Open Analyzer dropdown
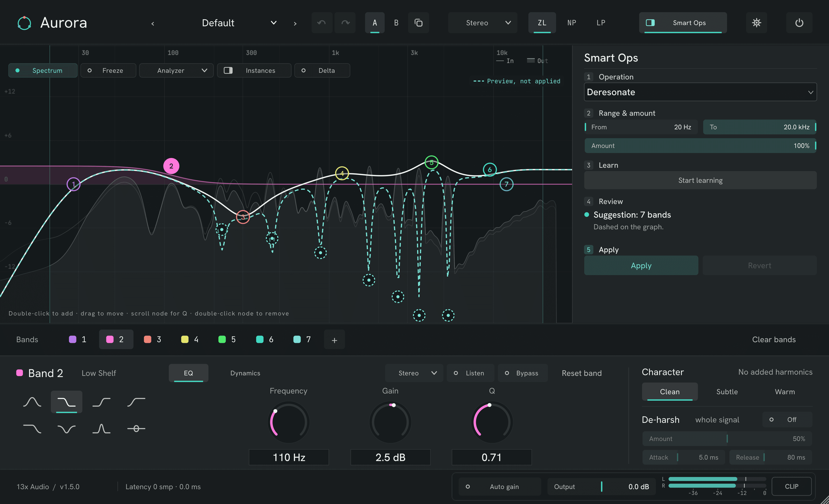Screen dimensions: 829x504 (176, 71)
